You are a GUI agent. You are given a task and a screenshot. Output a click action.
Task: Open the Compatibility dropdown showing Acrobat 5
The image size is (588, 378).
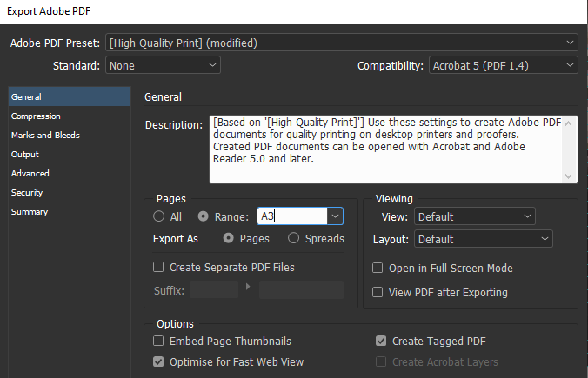pos(504,65)
